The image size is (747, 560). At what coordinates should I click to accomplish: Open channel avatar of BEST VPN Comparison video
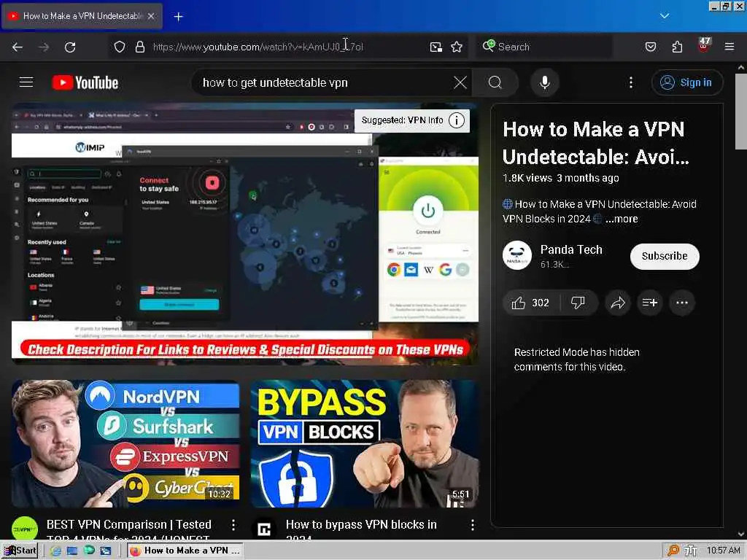(25, 529)
